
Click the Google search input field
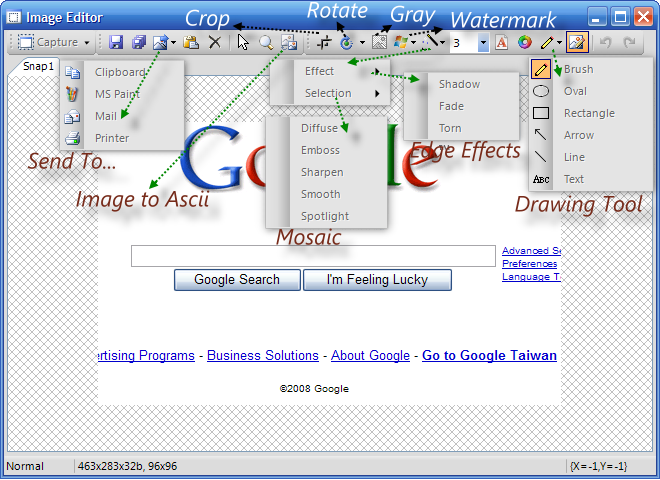point(313,256)
